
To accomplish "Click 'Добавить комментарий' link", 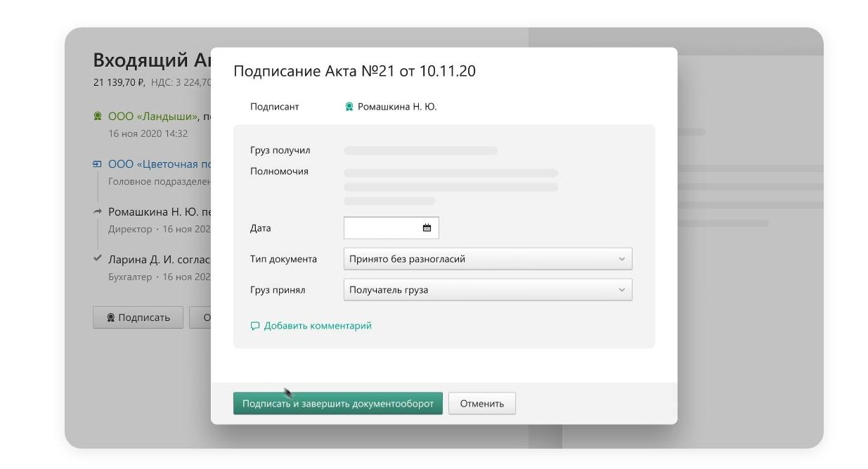I will [318, 326].
